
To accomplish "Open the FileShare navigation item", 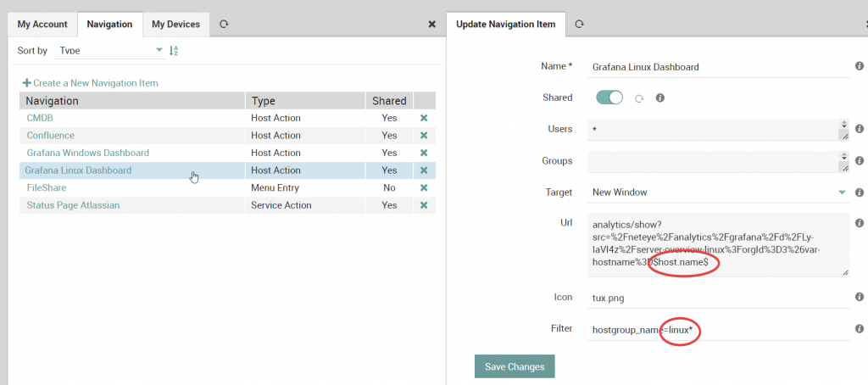I will [x=47, y=187].
